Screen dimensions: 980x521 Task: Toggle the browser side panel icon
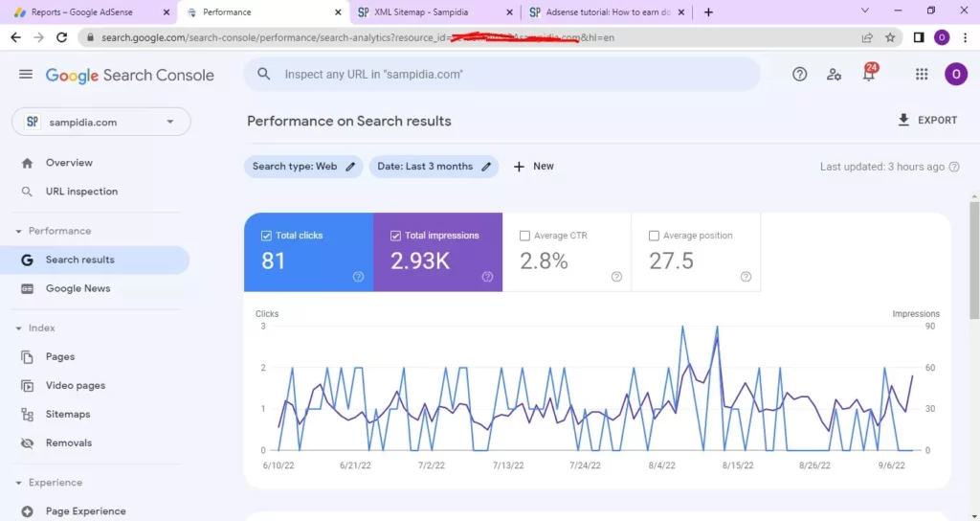[x=918, y=37]
